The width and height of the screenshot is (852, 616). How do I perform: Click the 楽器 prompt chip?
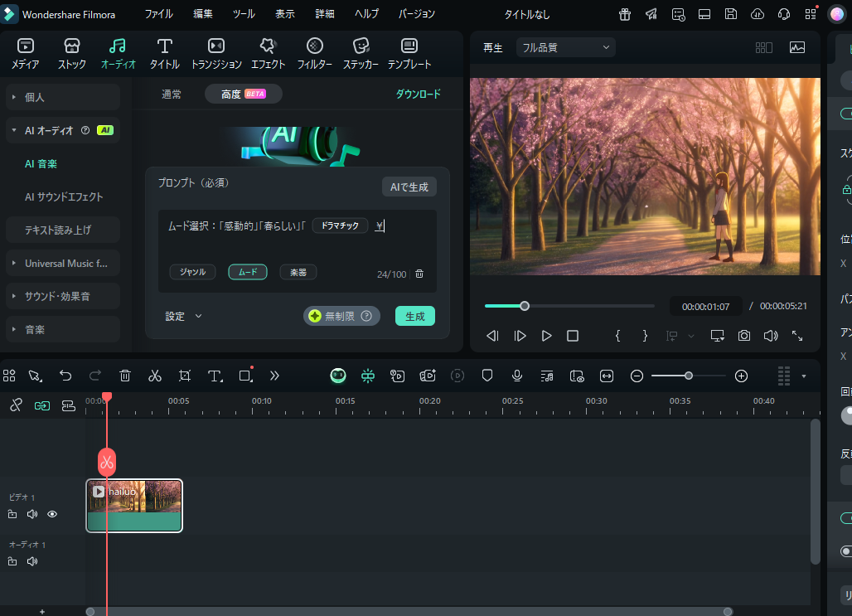298,272
